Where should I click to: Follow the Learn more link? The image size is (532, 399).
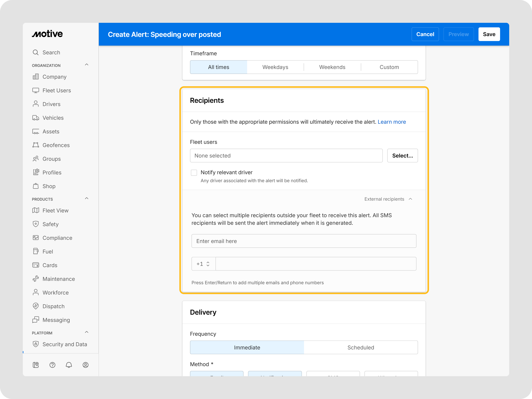click(x=392, y=122)
